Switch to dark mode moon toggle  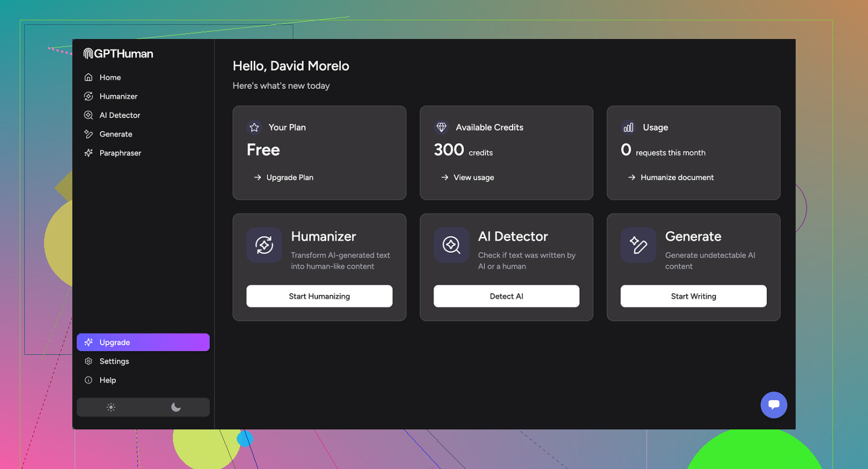[x=176, y=407]
